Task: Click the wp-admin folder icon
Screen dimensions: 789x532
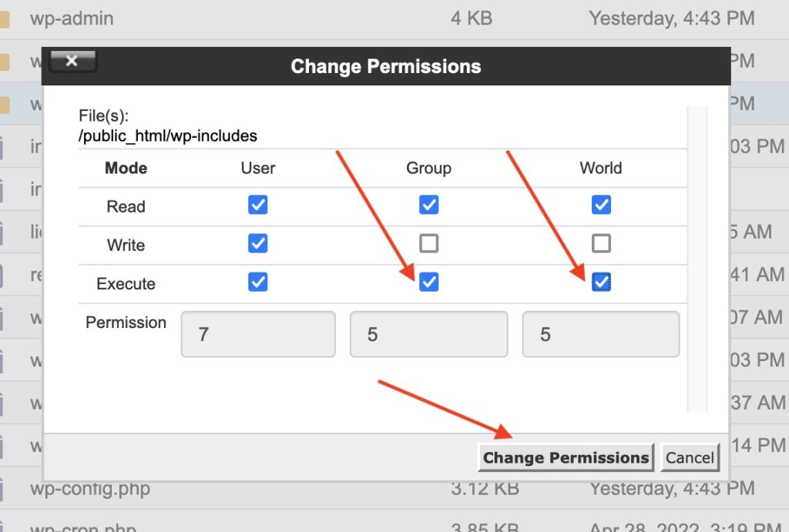Action: pos(5,19)
